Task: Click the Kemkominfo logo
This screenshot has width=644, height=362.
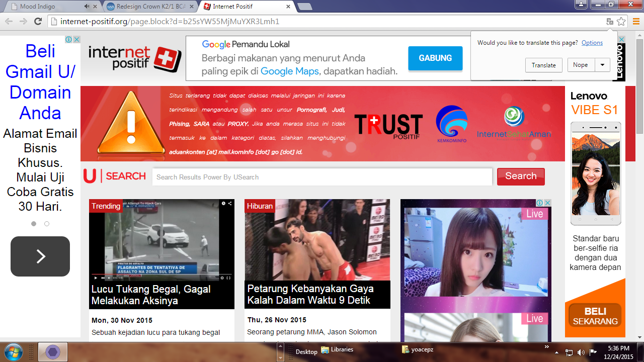Action: coord(452,124)
